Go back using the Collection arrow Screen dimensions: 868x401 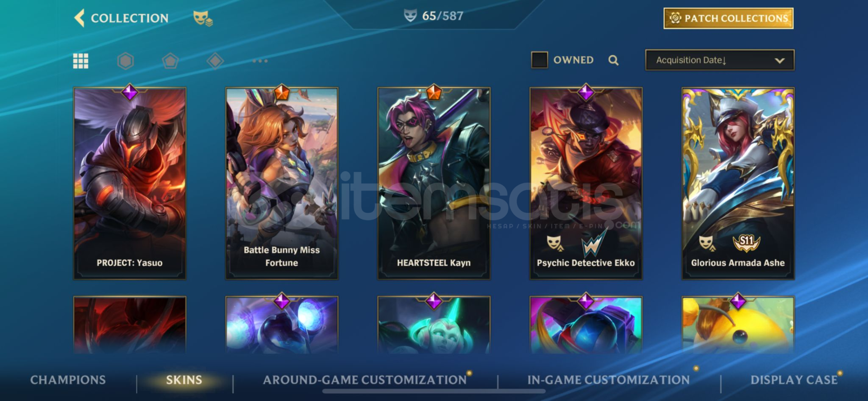pyautogui.click(x=80, y=18)
